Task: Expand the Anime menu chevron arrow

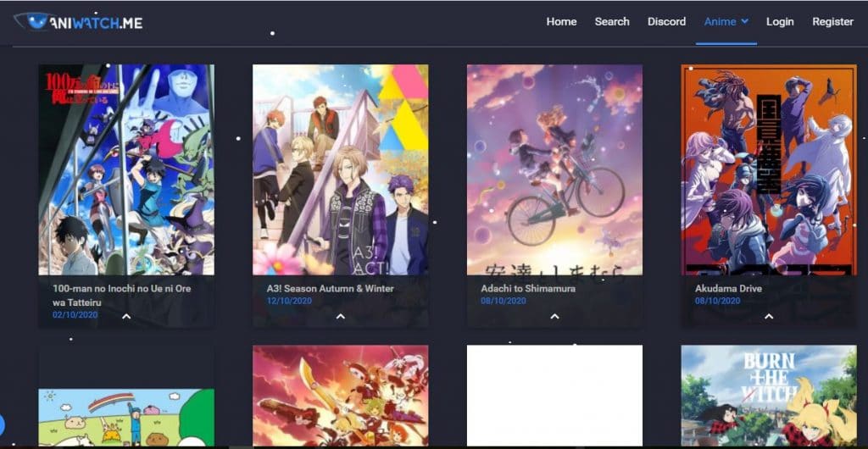Action: click(x=744, y=21)
